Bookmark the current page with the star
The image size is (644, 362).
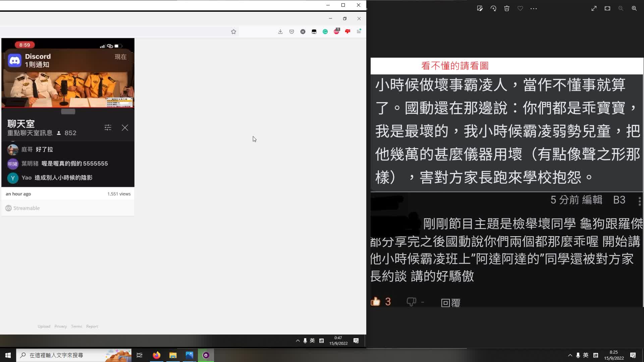coord(233,31)
